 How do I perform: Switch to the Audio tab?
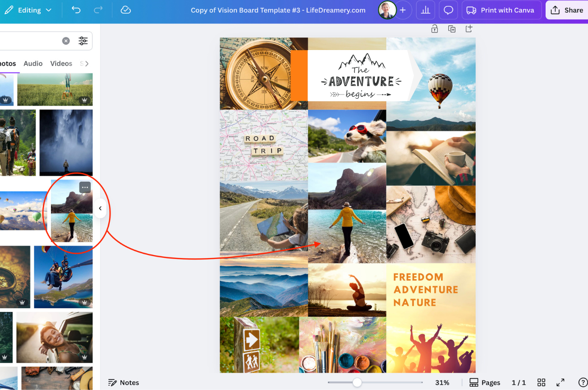pyautogui.click(x=33, y=63)
